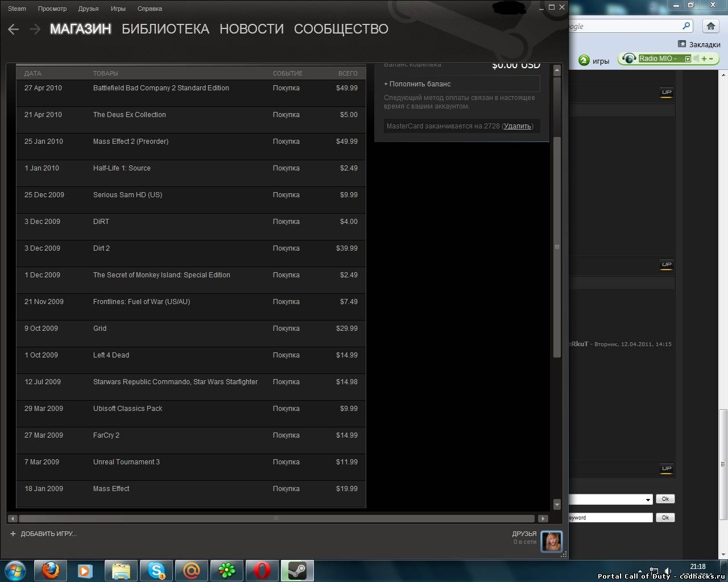
Task: Click Ok beside the browser dropdown list
Action: 665,499
